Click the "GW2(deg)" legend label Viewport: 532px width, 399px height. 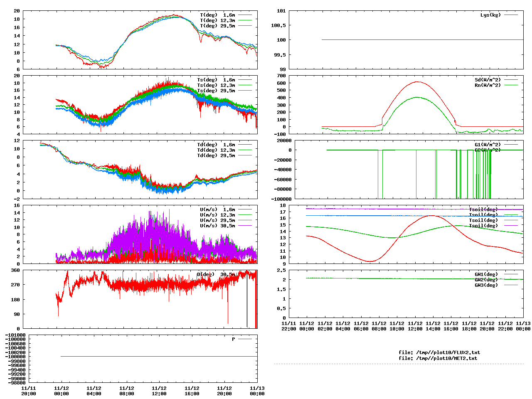pos(486,280)
